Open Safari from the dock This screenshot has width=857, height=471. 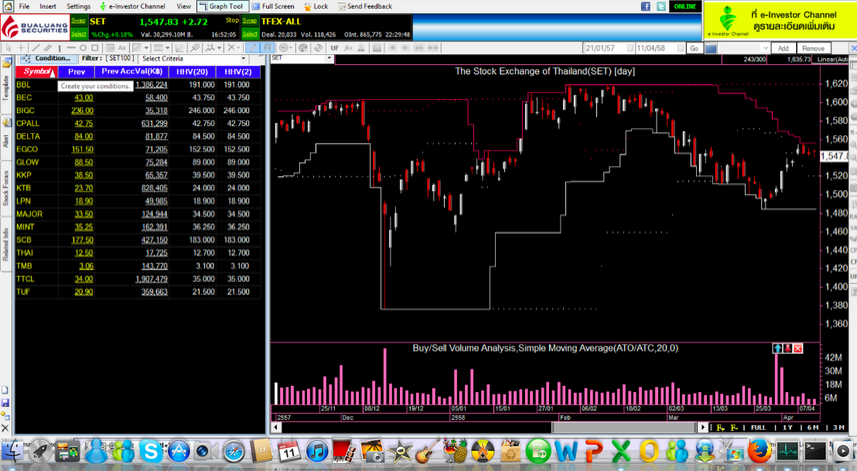[x=234, y=452]
